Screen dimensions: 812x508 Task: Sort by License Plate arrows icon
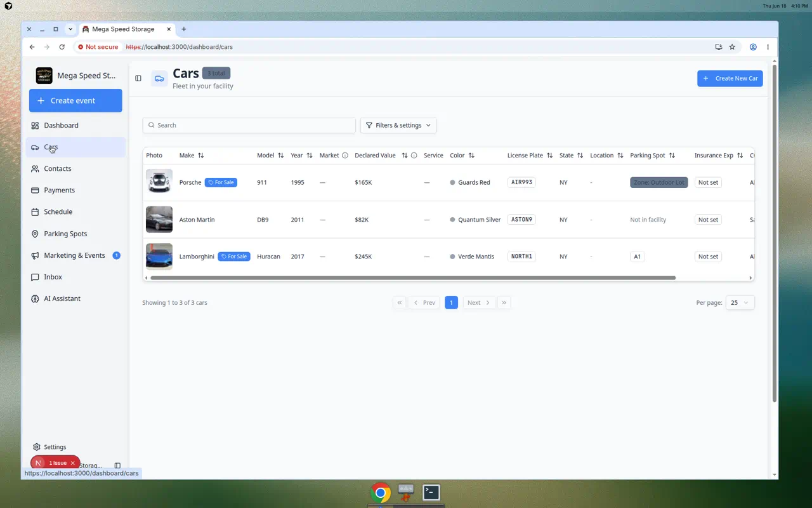[x=549, y=156]
